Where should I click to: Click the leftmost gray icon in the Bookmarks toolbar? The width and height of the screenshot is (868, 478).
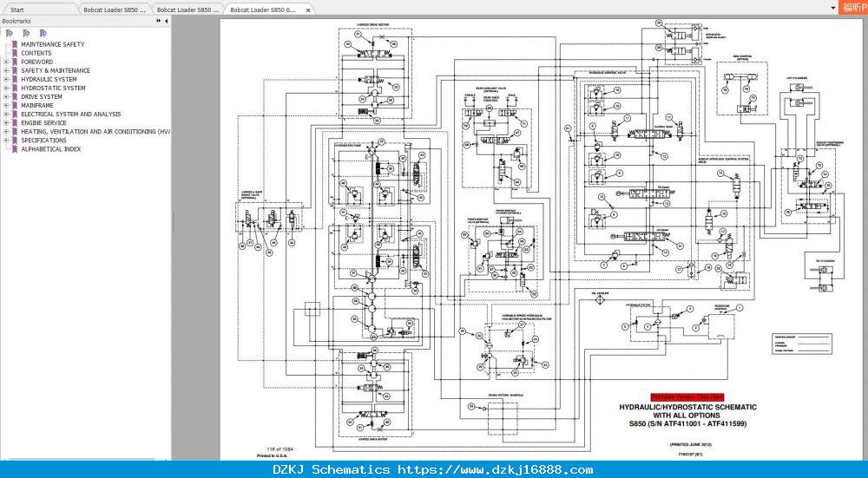9,33
